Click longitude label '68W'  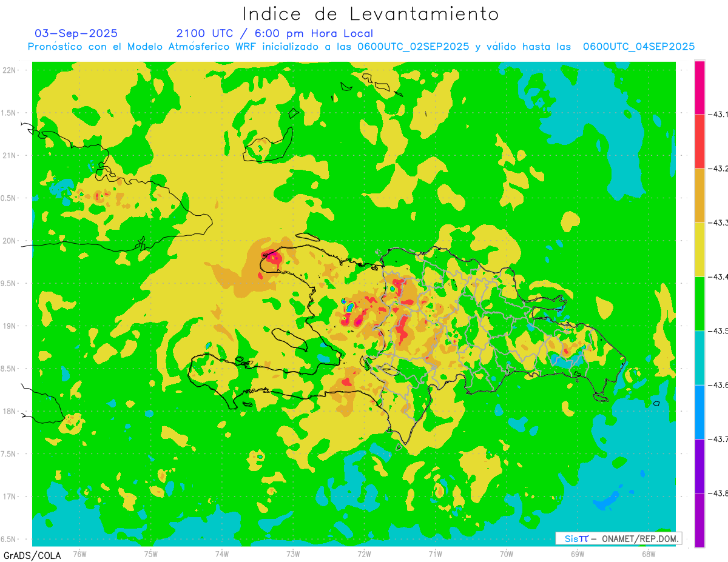tap(649, 554)
